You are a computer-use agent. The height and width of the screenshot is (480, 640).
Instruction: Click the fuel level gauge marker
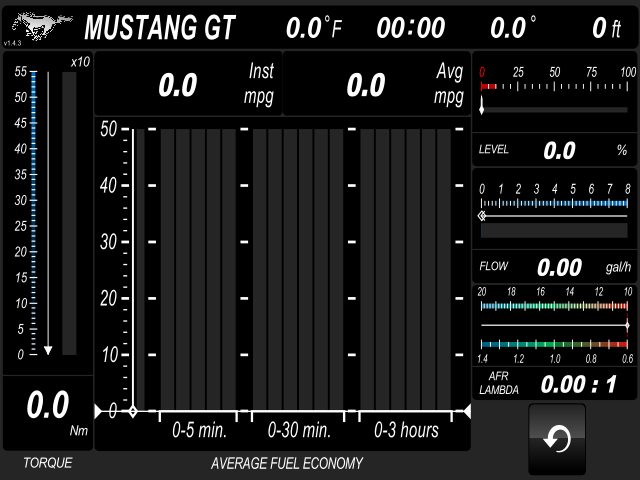482,106
